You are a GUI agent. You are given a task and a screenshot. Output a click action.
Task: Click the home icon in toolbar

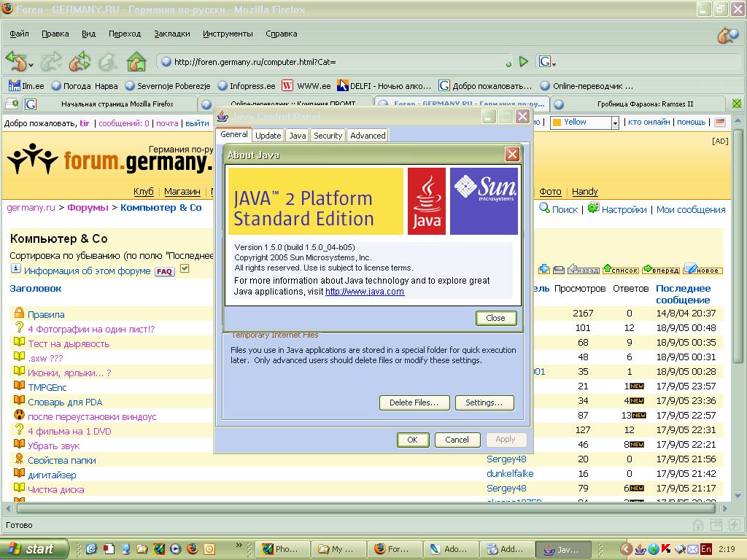click(x=136, y=62)
